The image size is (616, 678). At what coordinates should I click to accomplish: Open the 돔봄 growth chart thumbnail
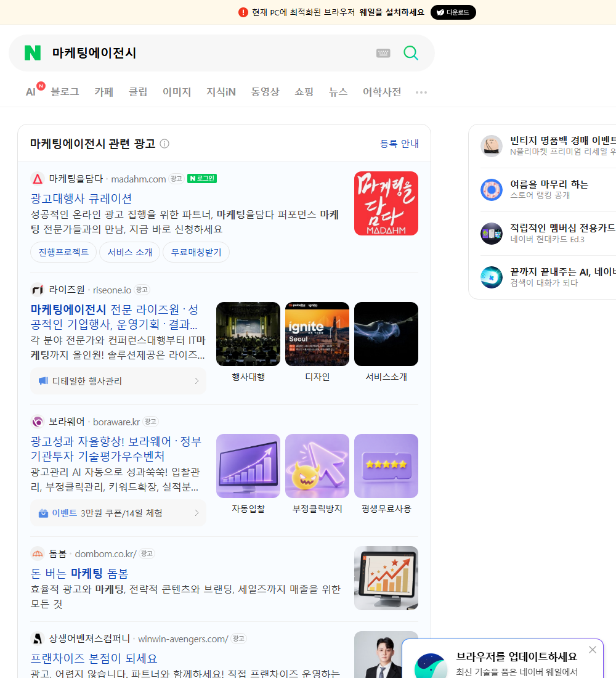point(386,578)
